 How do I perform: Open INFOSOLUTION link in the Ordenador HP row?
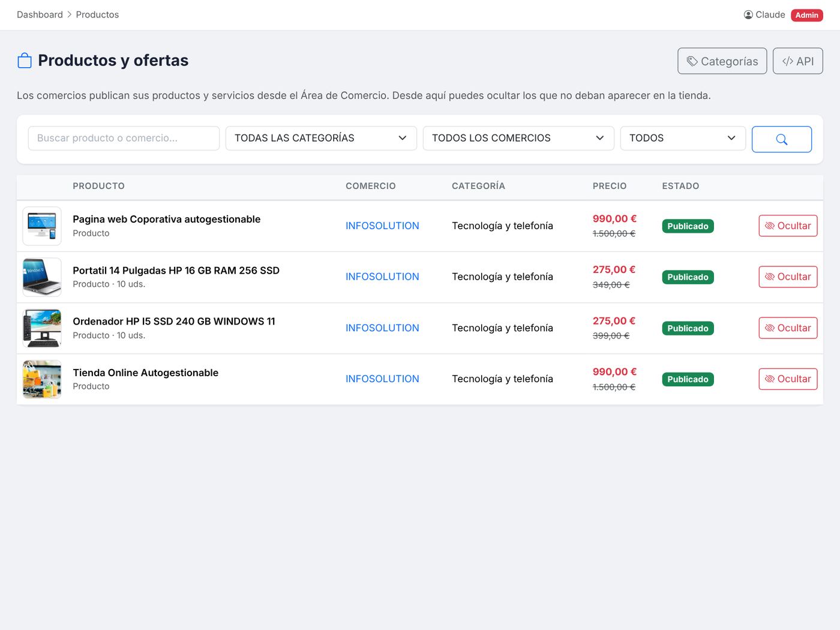(382, 328)
